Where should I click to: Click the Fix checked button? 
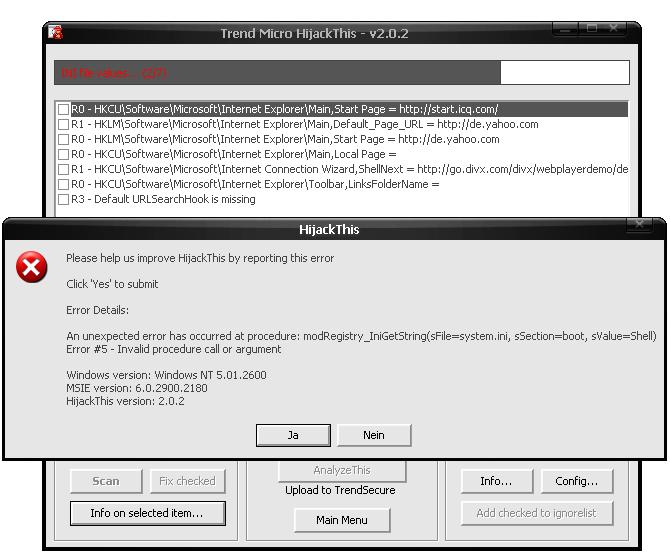pyautogui.click(x=187, y=481)
